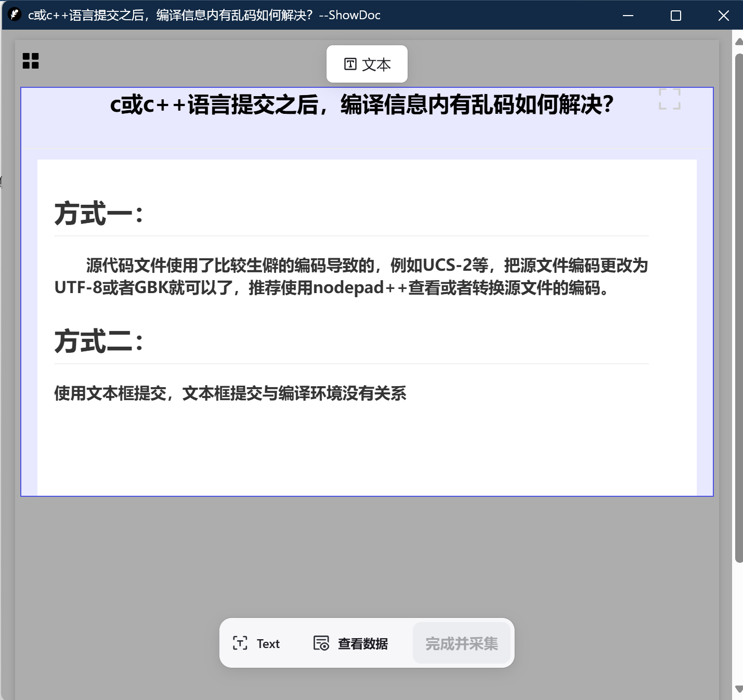Click the line 使用文本框提交
The image size is (743, 700).
click(230, 393)
